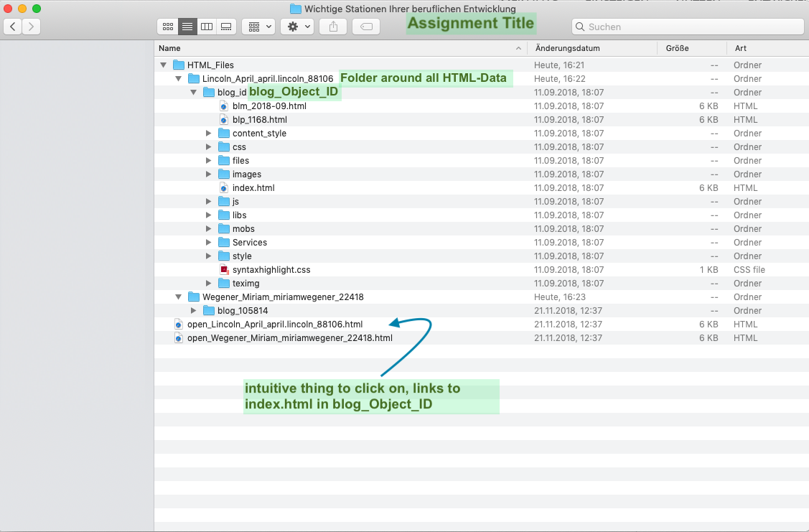Open the group-by arrangement dropdown

click(x=258, y=27)
